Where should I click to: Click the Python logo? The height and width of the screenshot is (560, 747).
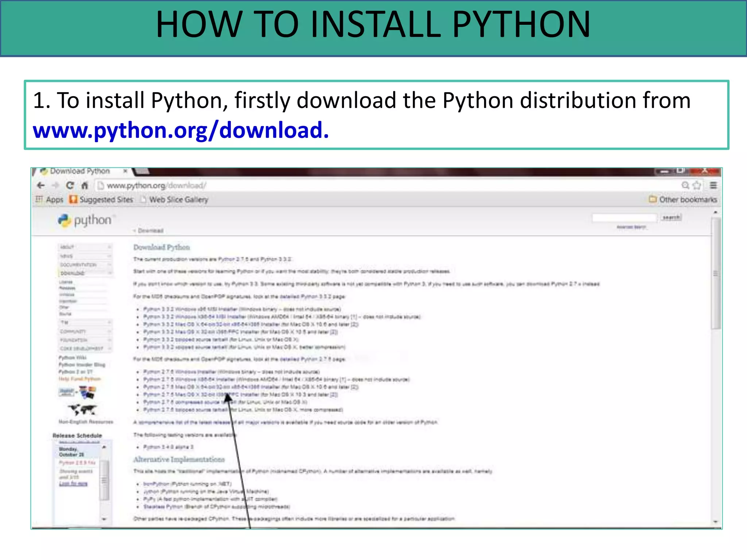point(85,220)
